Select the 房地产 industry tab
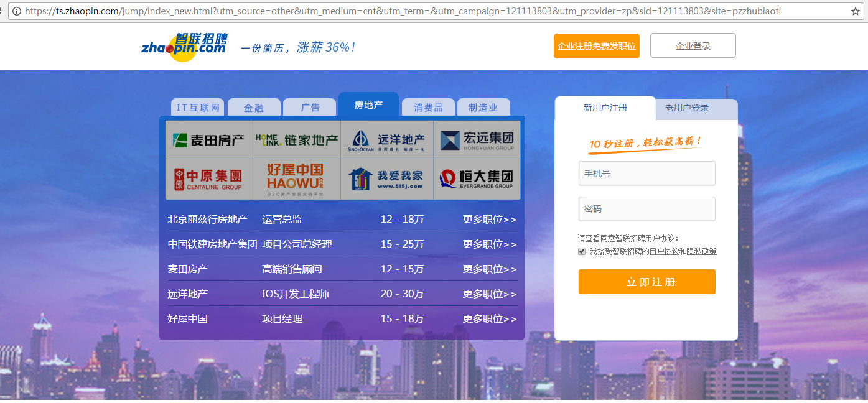This screenshot has height=403, width=868. pyautogui.click(x=368, y=104)
